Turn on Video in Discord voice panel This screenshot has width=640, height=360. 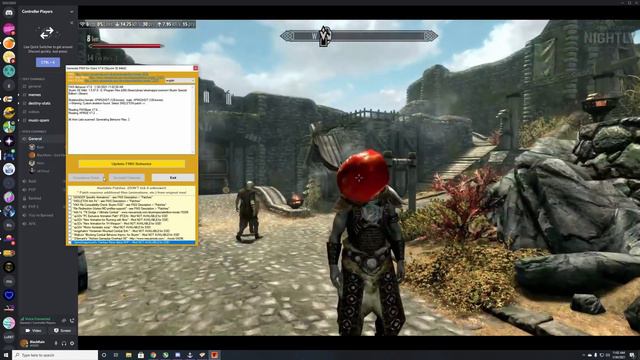pos(33,330)
